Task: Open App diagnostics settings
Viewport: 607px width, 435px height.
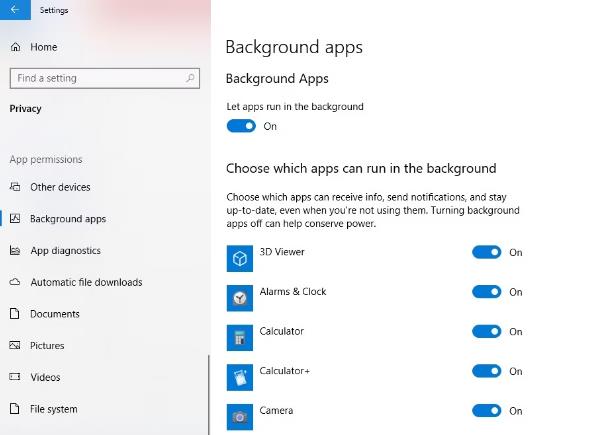Action: (x=65, y=250)
